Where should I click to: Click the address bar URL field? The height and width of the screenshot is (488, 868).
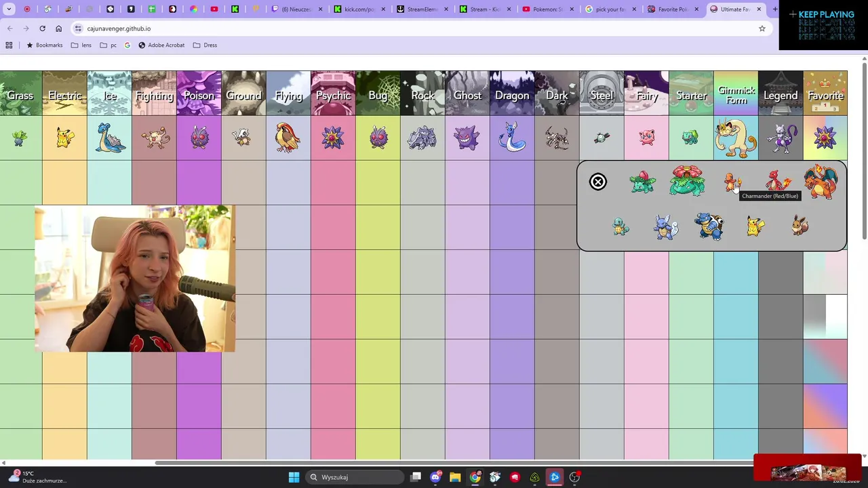[x=420, y=28]
